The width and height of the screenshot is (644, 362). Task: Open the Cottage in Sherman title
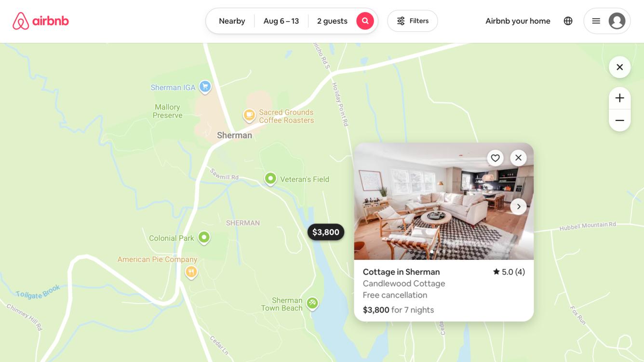pos(401,272)
